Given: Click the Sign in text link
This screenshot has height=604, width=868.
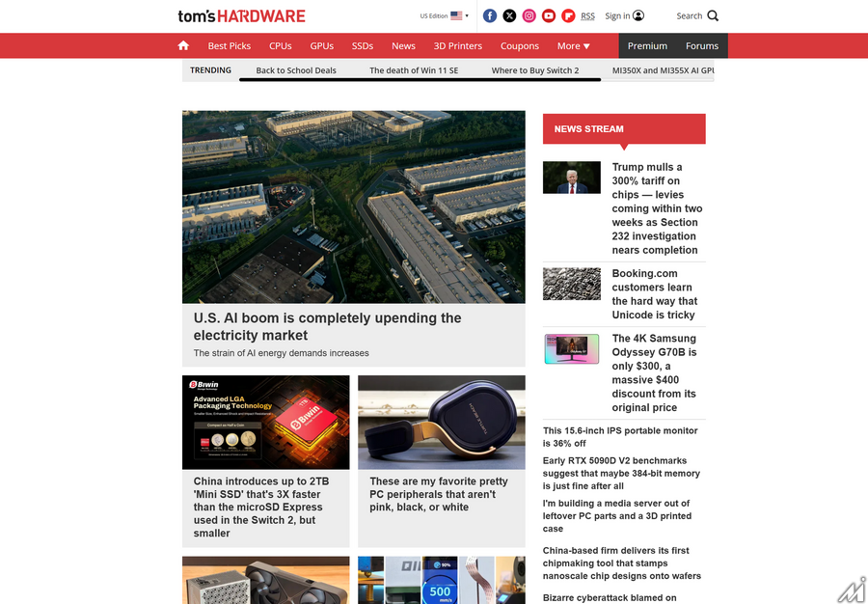Looking at the screenshot, I should coord(617,15).
